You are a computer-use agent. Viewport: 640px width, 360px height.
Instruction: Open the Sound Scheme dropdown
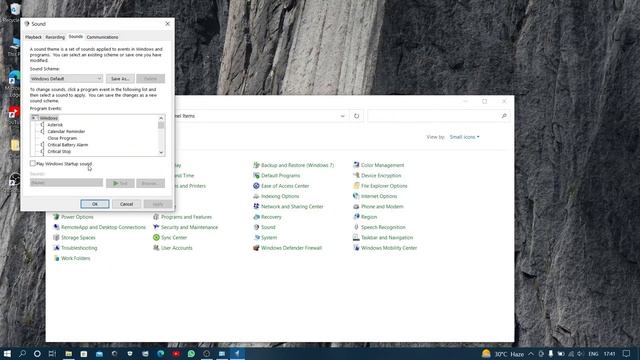[66, 78]
